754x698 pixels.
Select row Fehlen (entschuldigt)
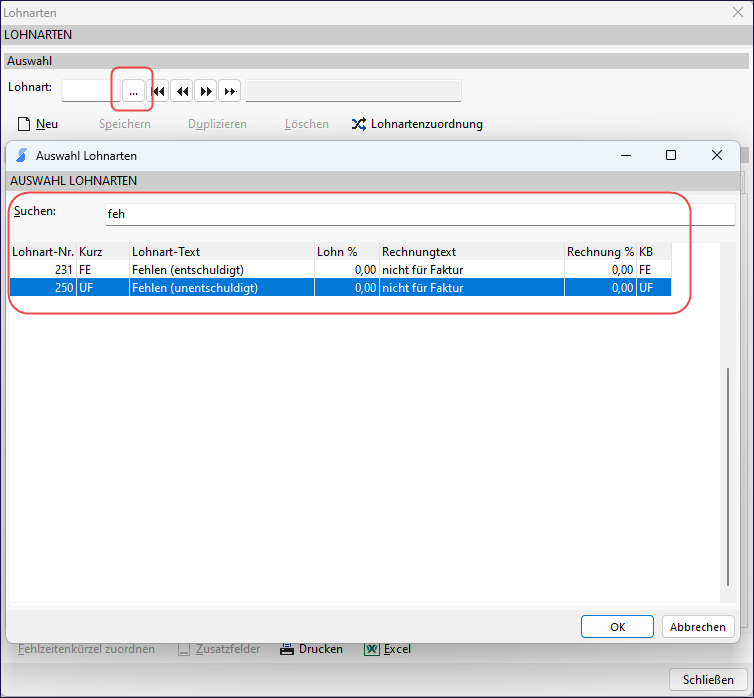(x=340, y=270)
